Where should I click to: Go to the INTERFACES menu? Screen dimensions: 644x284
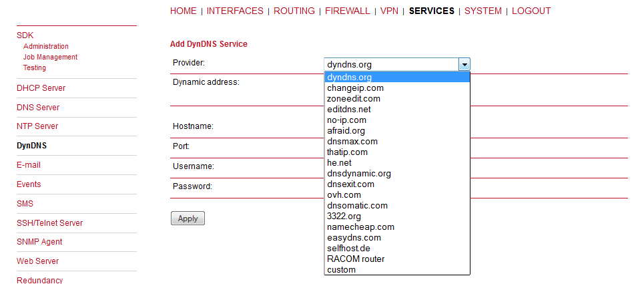pos(235,11)
